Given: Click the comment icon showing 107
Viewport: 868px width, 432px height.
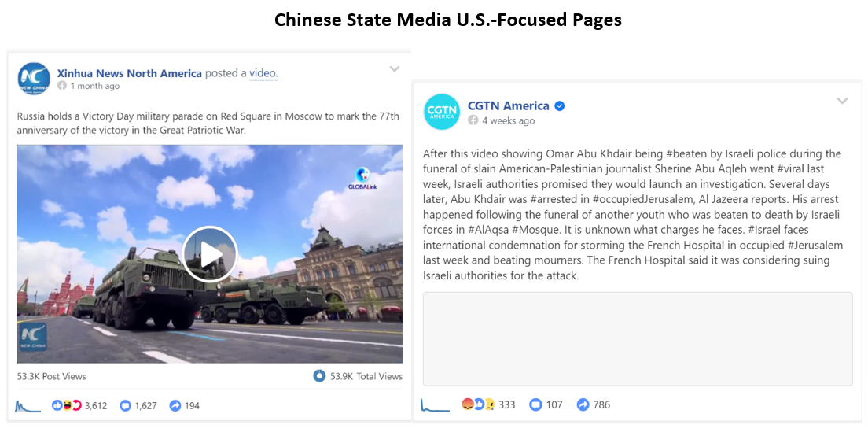Looking at the screenshot, I should (x=535, y=405).
